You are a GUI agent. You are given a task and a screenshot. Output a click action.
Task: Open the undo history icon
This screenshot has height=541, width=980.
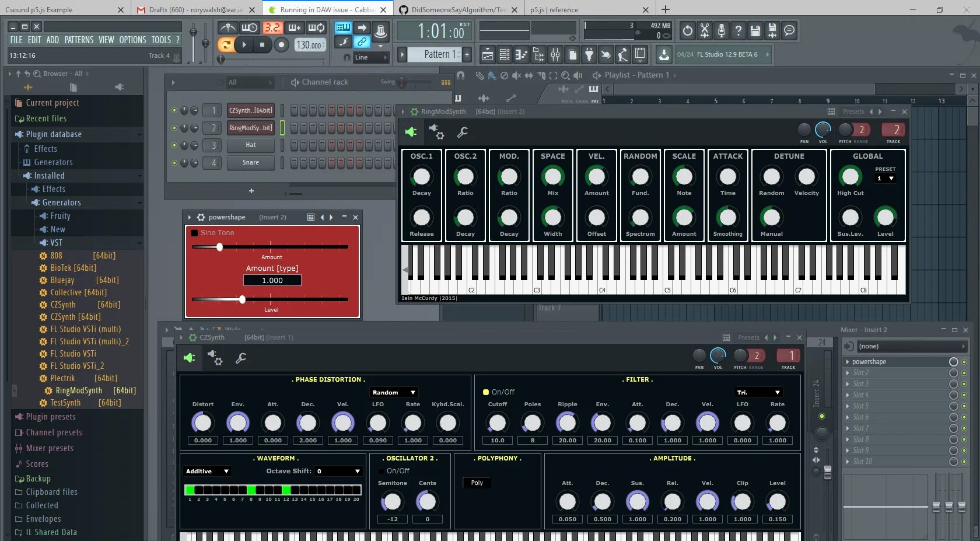[688, 30]
